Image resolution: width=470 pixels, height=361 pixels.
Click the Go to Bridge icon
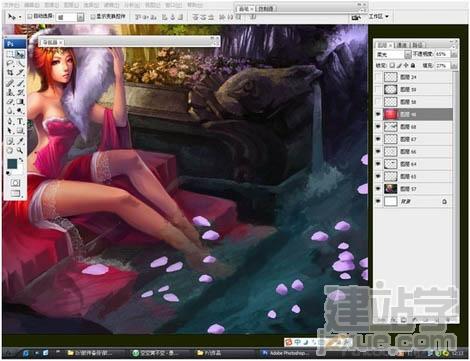tap(356, 17)
